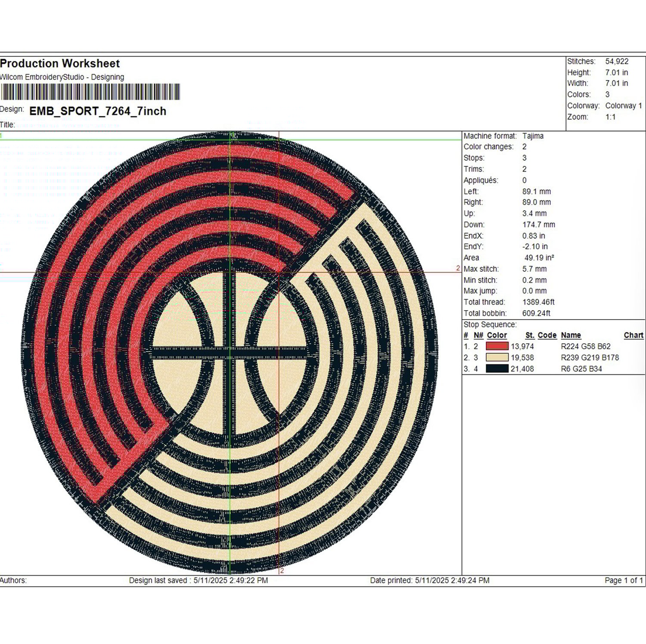Screen dimensions: 646x644
Task: Select the Left value "89.1 mm"
Action: [x=537, y=191]
